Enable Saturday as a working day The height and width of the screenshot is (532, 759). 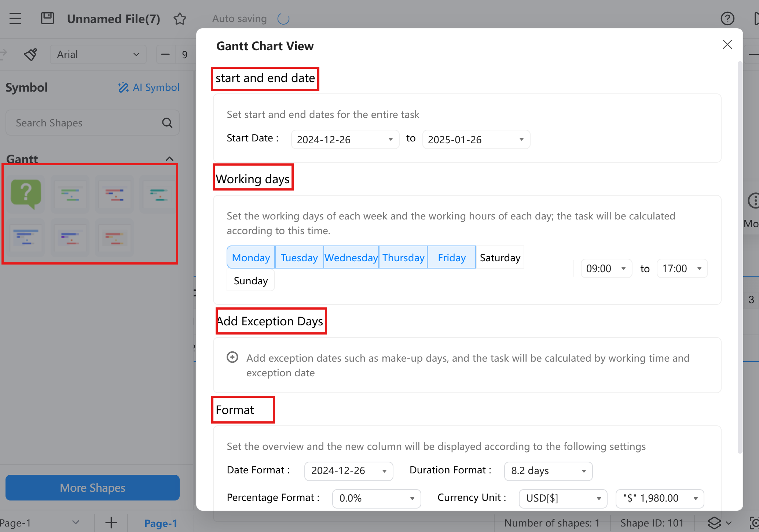[x=500, y=258]
